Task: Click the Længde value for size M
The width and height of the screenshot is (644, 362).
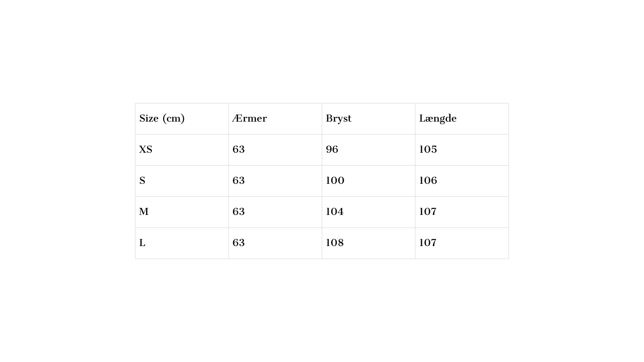Action: [x=428, y=212]
